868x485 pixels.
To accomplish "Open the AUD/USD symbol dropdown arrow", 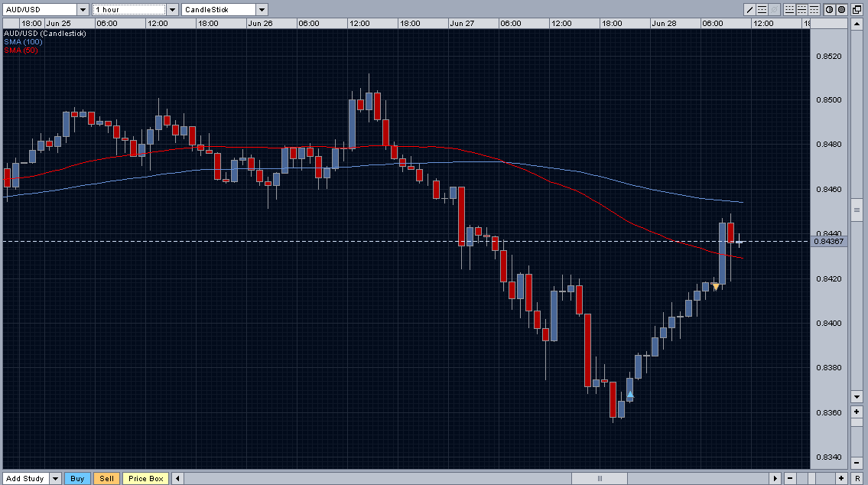I will [83, 9].
